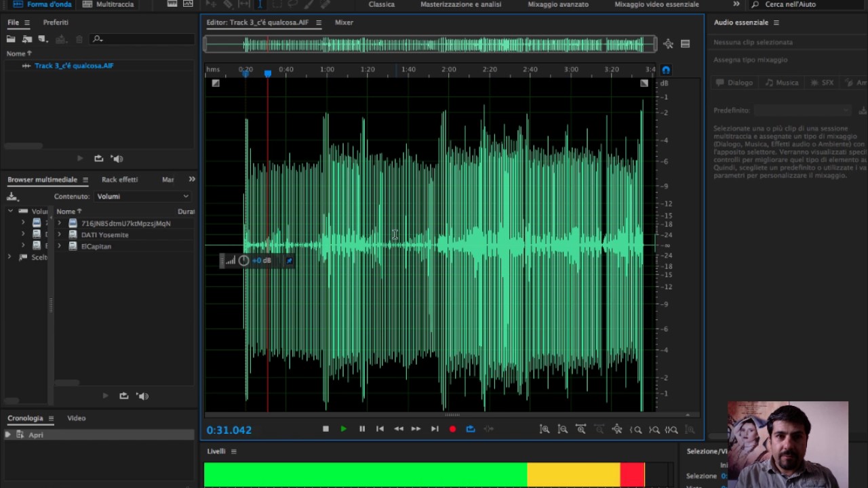Pause playback in the transport bar

(362, 429)
